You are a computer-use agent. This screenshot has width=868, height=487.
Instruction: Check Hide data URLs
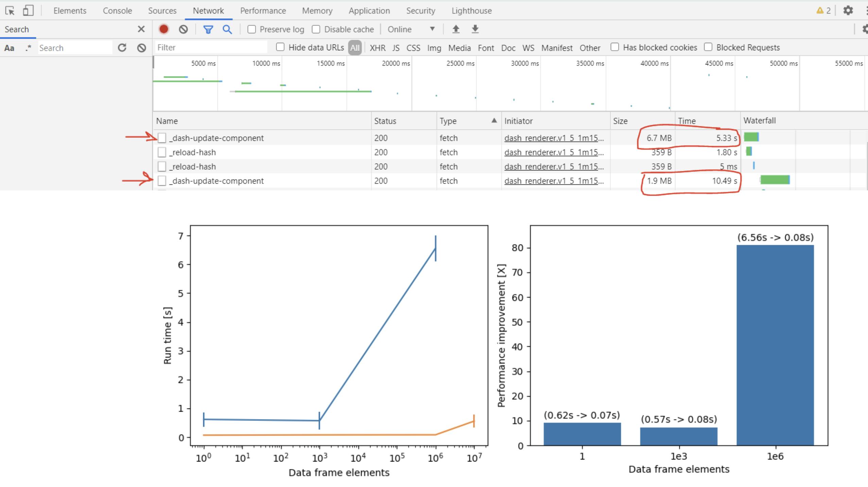coord(280,47)
